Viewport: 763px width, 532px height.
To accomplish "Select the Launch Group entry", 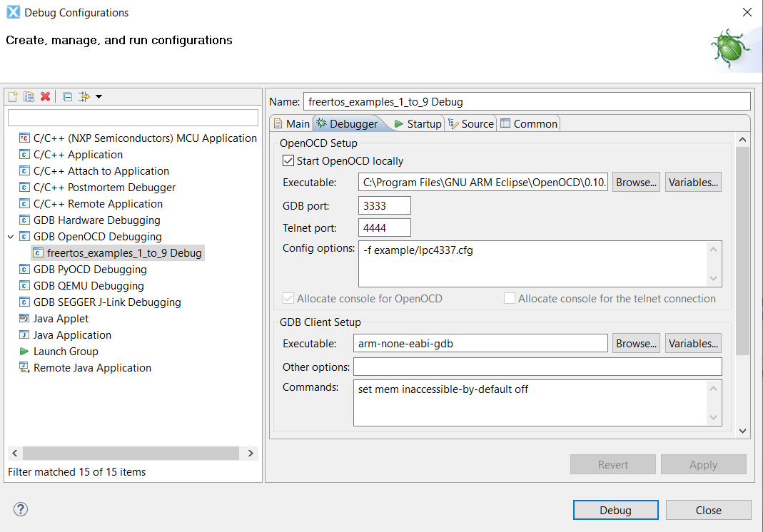I will (x=66, y=352).
